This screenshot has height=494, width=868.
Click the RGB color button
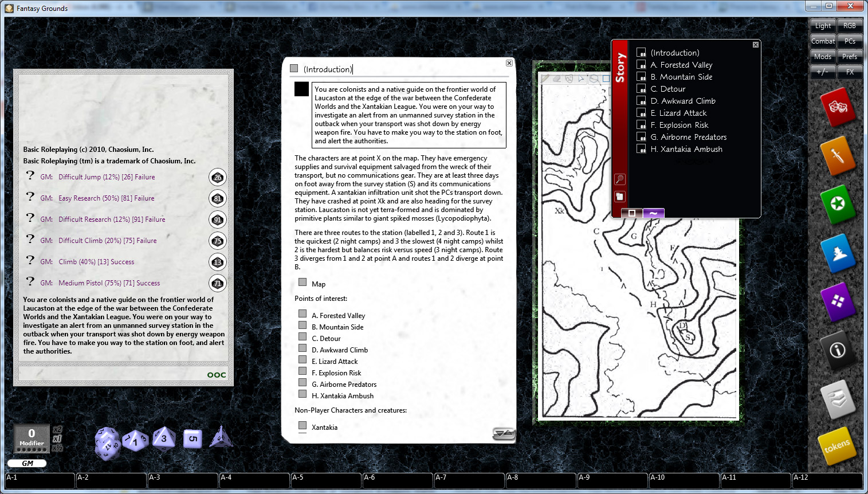point(850,25)
